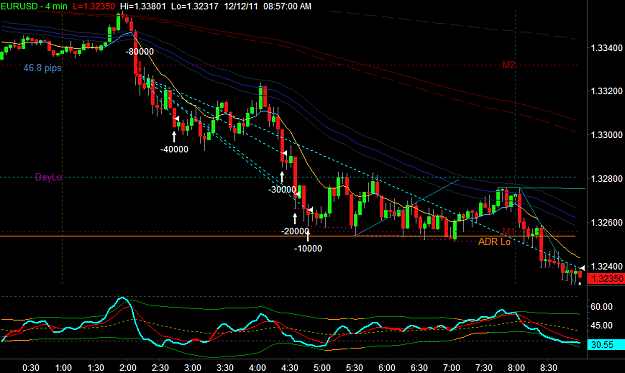Click the 46.8 pips label

pos(42,68)
